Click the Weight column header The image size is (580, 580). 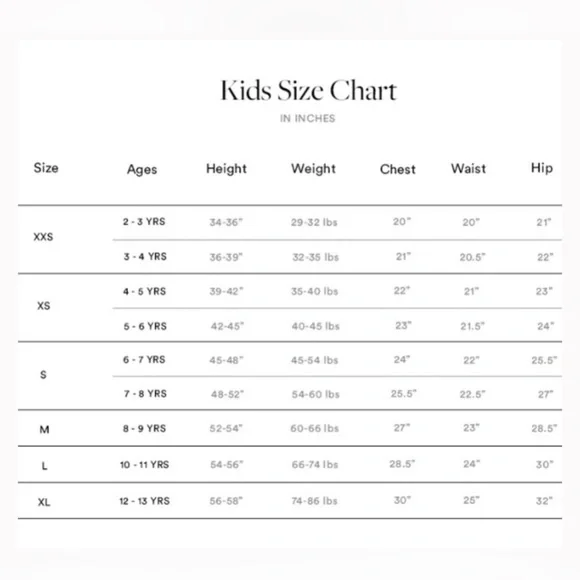click(x=313, y=169)
